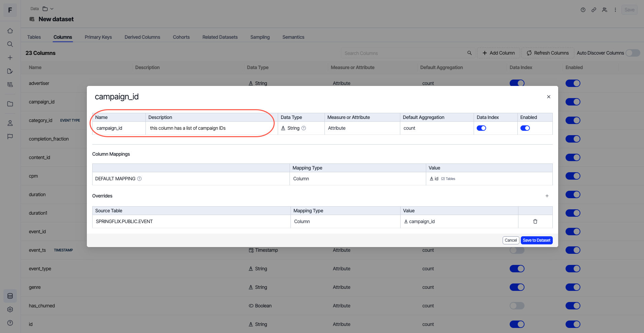Screen dimensions: 644x333
Task: Open search from the left sidebar magnifier
Action: [10, 44]
